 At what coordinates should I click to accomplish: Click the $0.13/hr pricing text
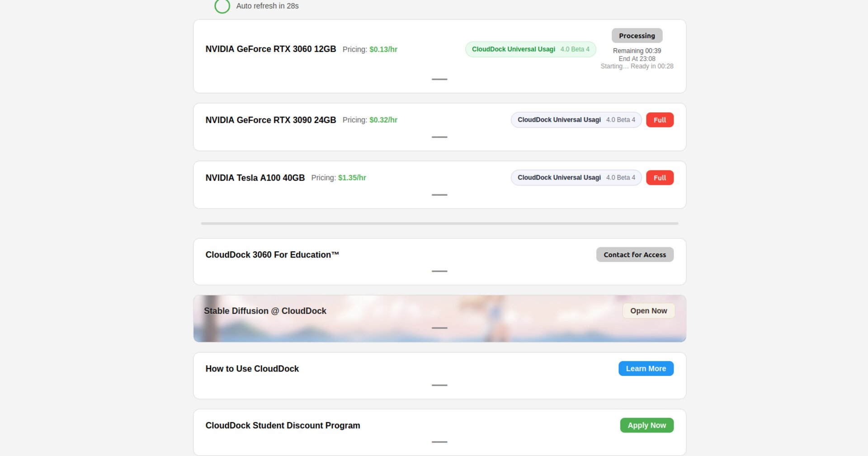[382, 49]
